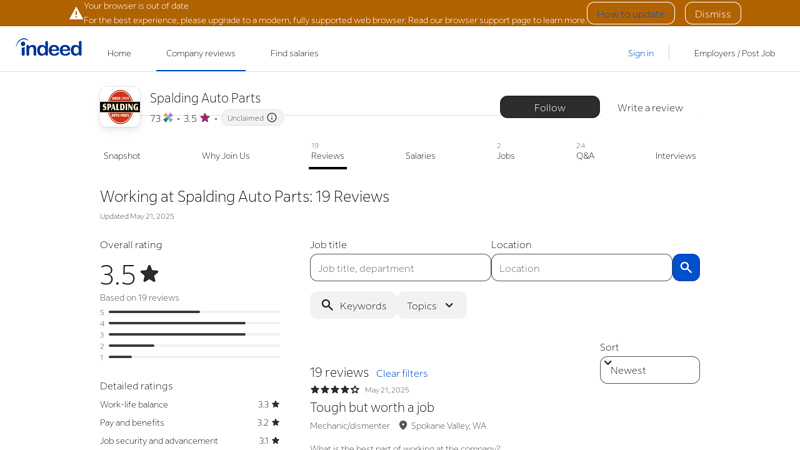
Task: Filter reviews by the 2-star rating bar
Action: coord(190,345)
